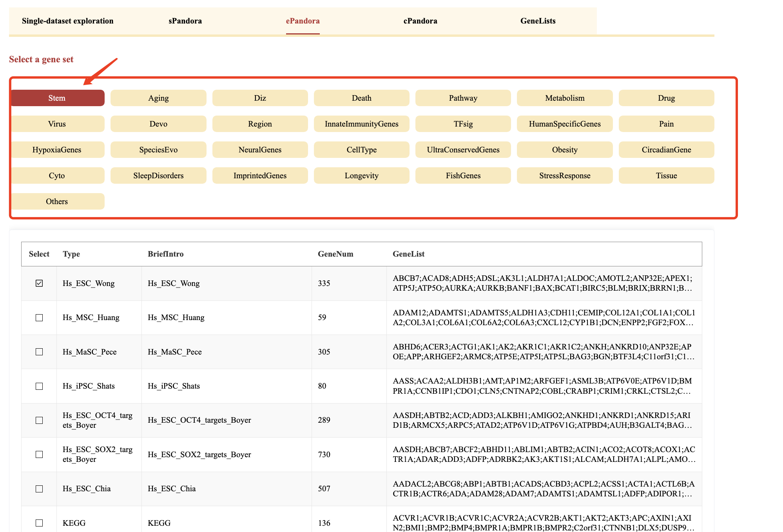Click the Hs_ESC_Chia gene list text
The height and width of the screenshot is (532, 783).
[544, 489]
